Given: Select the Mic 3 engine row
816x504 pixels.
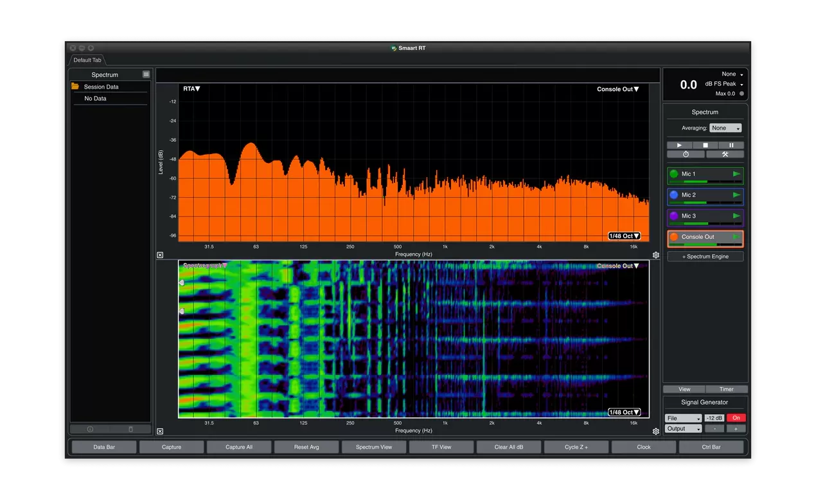Looking at the screenshot, I should tap(705, 218).
